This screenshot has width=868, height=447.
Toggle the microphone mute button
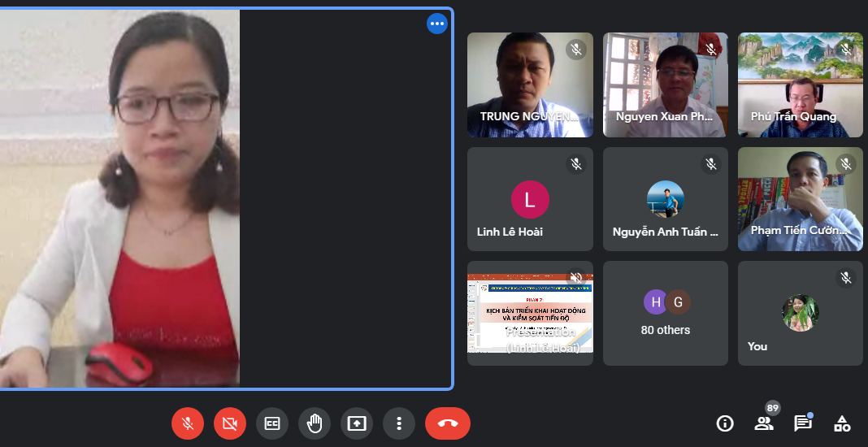[x=188, y=423]
